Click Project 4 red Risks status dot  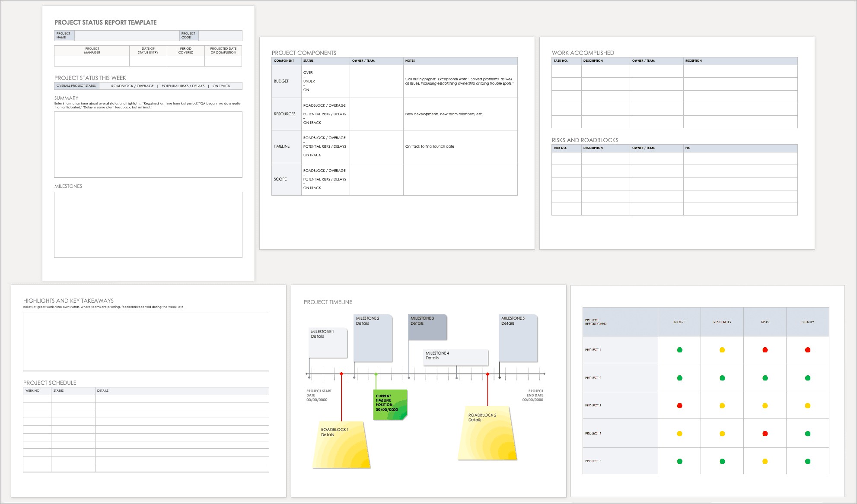[x=765, y=434]
